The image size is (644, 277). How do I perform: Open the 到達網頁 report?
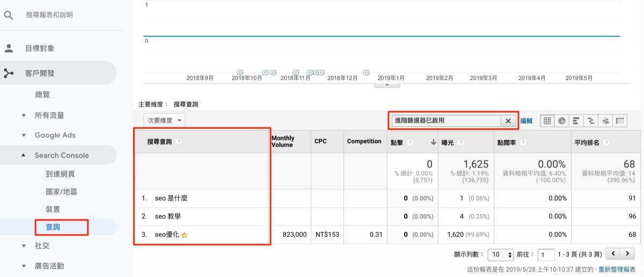[x=60, y=174]
